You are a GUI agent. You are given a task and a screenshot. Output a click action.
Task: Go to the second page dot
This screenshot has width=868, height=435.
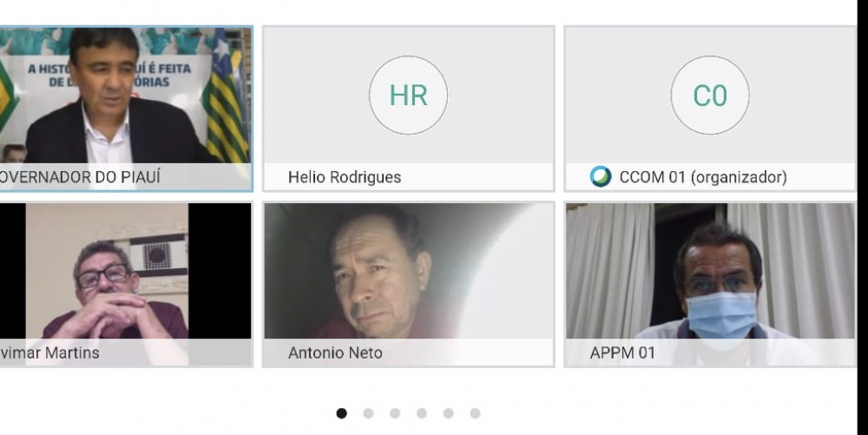368,413
